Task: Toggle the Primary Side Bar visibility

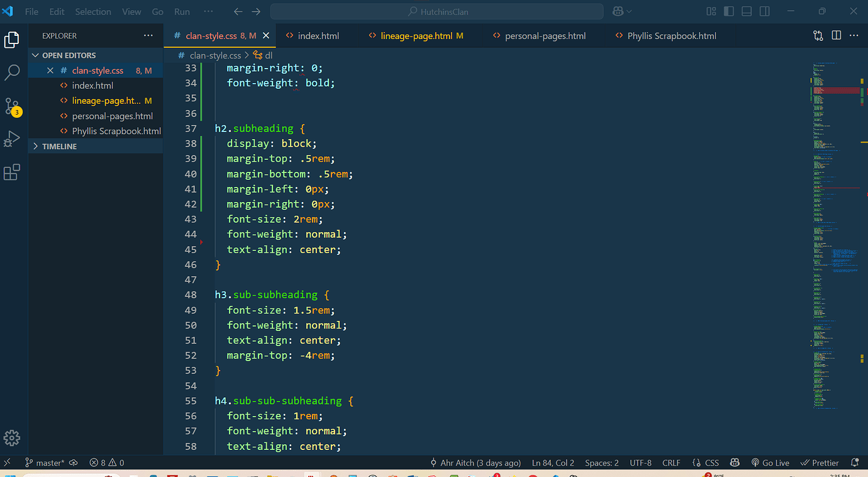Action: pos(730,11)
